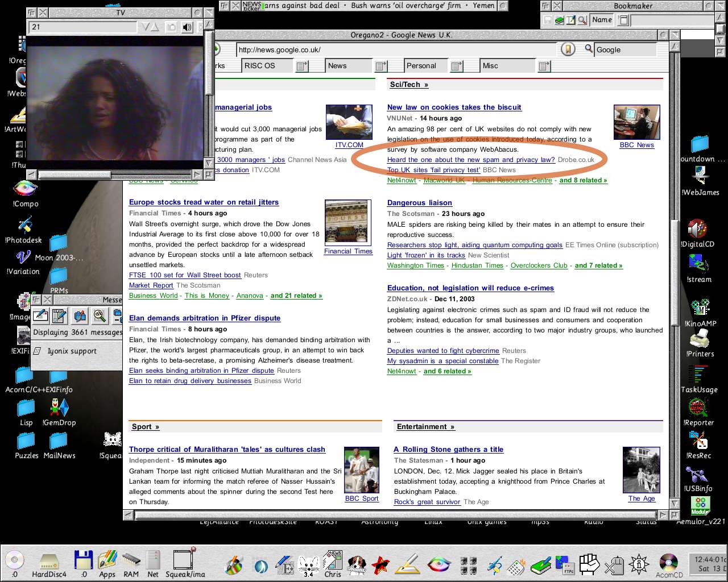Open the Personal bookmarks menu button
Image resolution: width=728 pixels, height=582 pixels.
coord(456,66)
